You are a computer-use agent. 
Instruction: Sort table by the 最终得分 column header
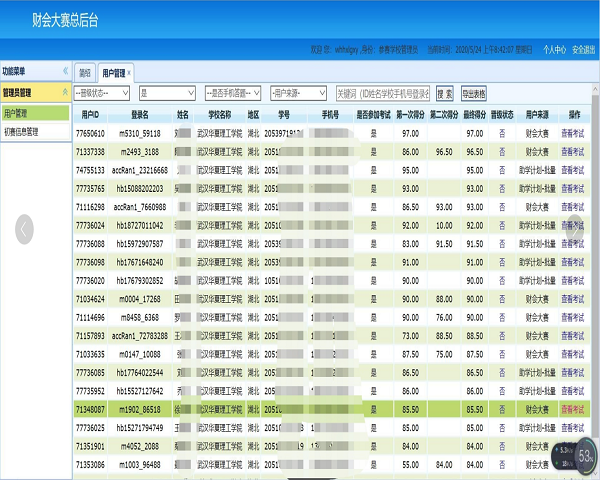click(474, 114)
